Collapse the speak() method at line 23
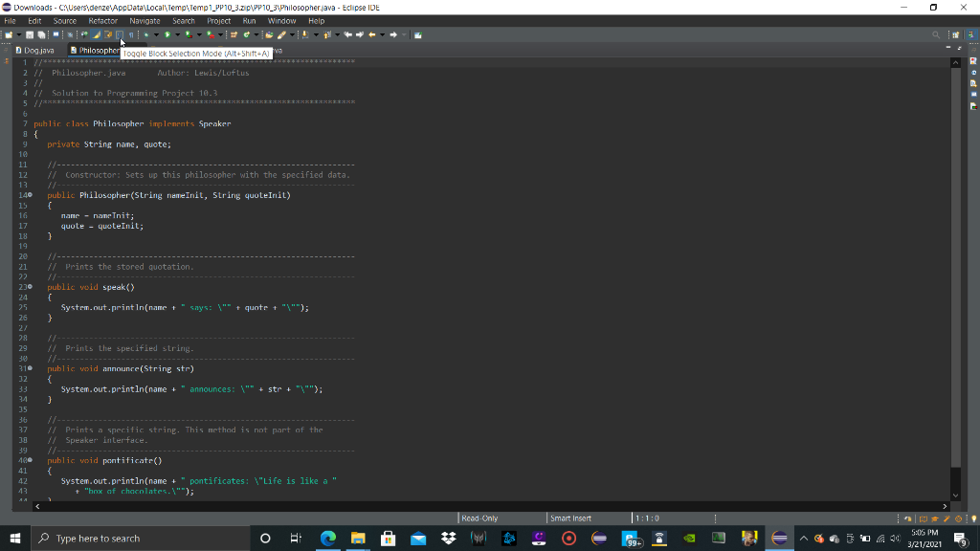Screen dimensions: 980x551 (30, 287)
